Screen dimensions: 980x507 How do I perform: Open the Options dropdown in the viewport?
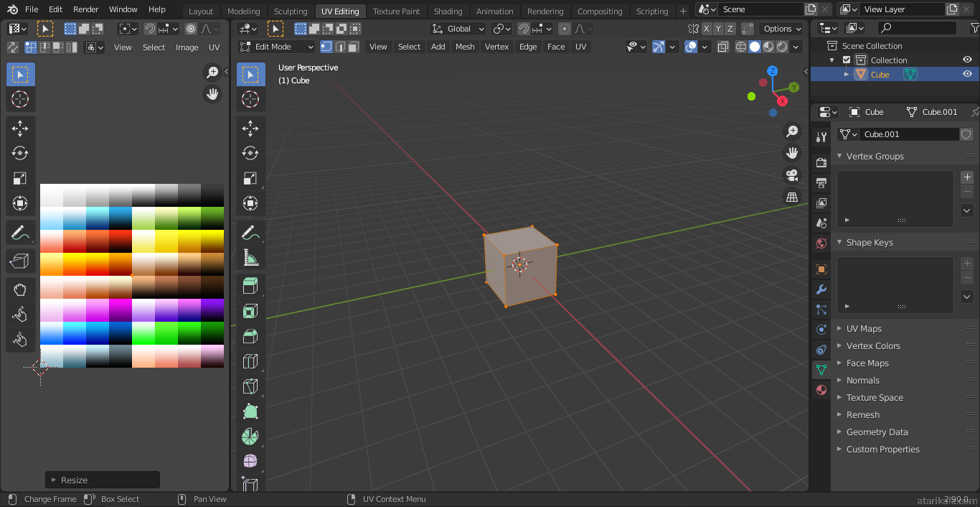[x=782, y=29]
